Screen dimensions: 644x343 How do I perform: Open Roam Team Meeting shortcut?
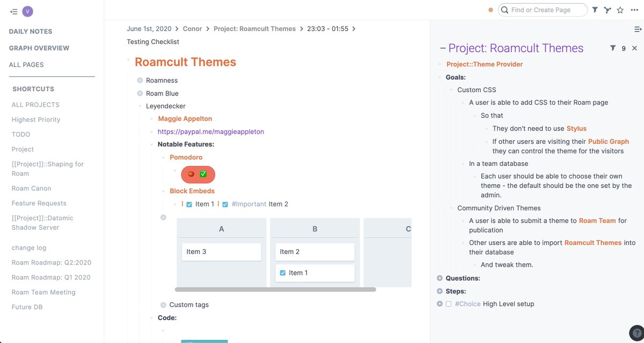pos(43,292)
